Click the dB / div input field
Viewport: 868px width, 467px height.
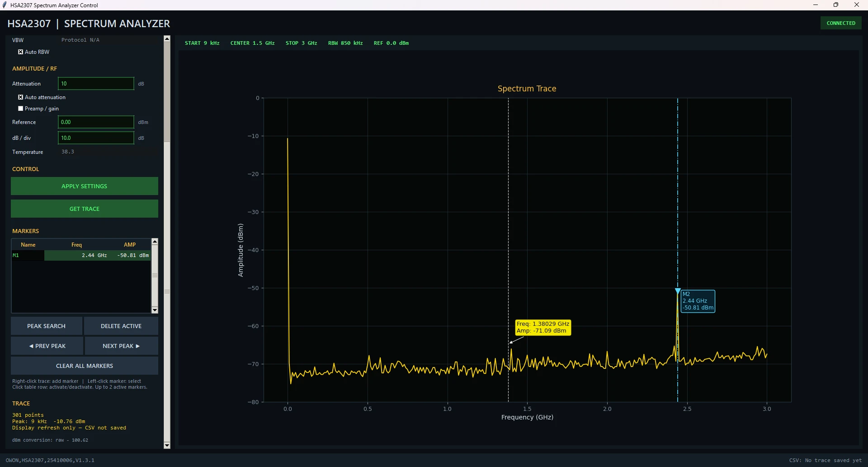(x=96, y=138)
